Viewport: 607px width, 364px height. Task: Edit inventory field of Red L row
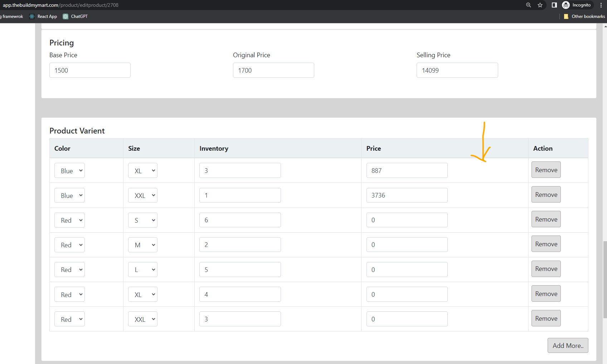(x=240, y=269)
